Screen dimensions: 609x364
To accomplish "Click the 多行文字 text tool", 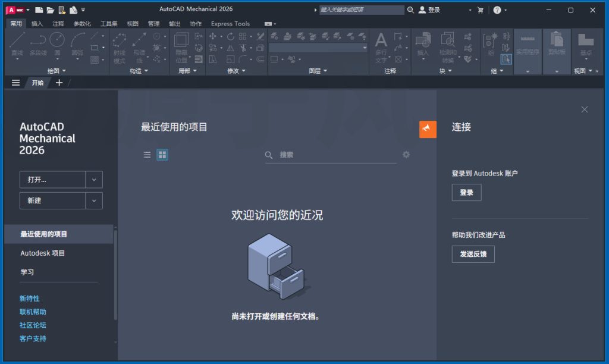I will pos(381,48).
